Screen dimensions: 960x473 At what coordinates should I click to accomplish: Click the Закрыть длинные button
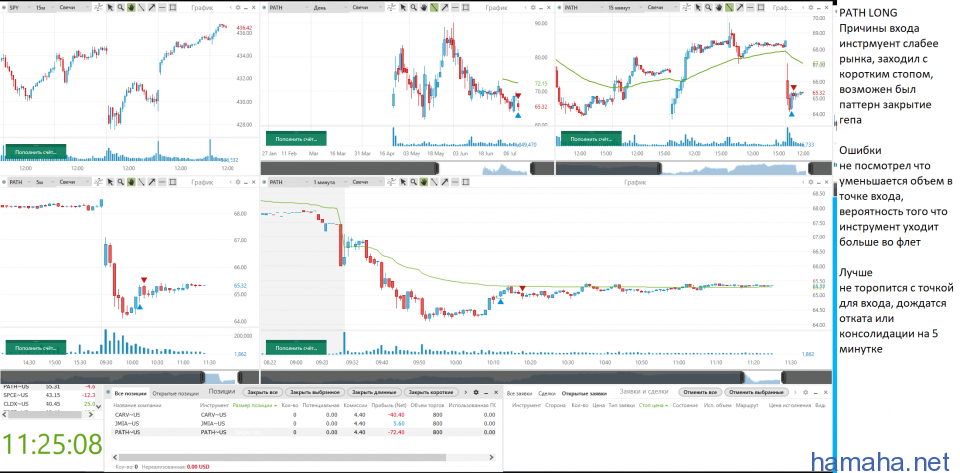coord(373,392)
